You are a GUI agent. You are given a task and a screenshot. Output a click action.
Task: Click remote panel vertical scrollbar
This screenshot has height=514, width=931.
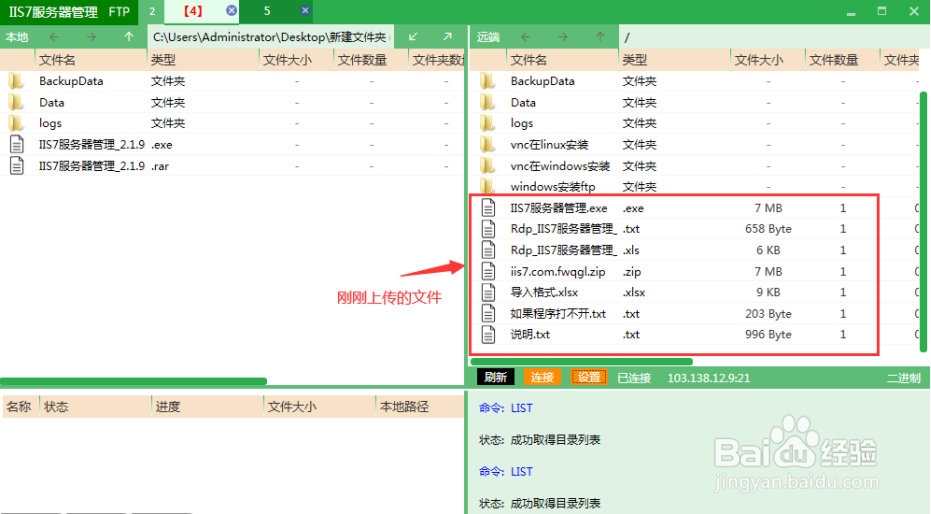tap(923, 221)
